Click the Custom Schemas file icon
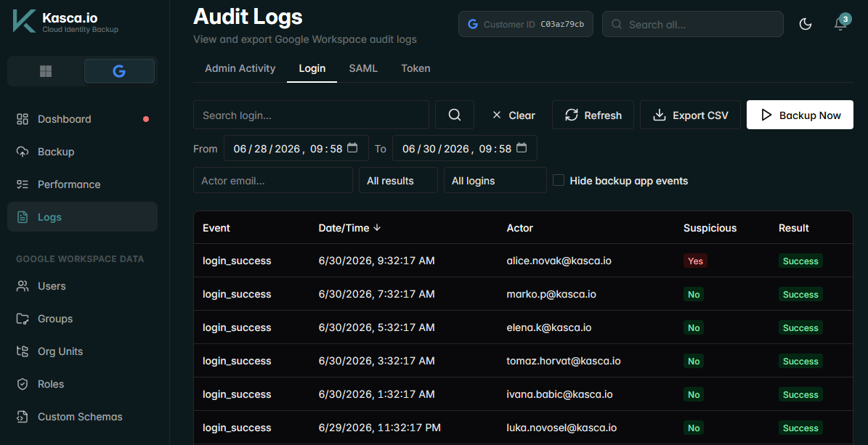Screen dimensions: 868x445 (x=23, y=417)
